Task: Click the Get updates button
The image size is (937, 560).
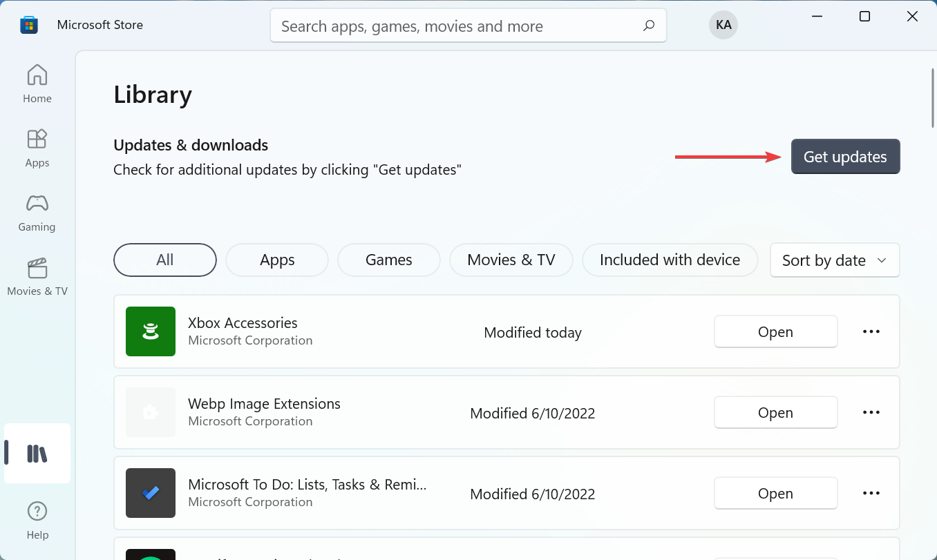Action: [x=845, y=156]
